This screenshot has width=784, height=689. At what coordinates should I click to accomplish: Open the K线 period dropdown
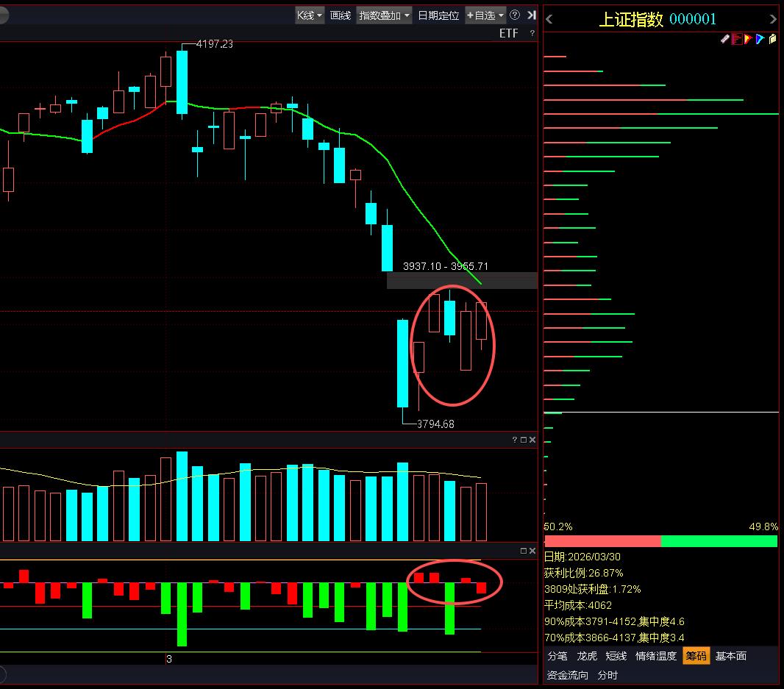click(x=309, y=15)
